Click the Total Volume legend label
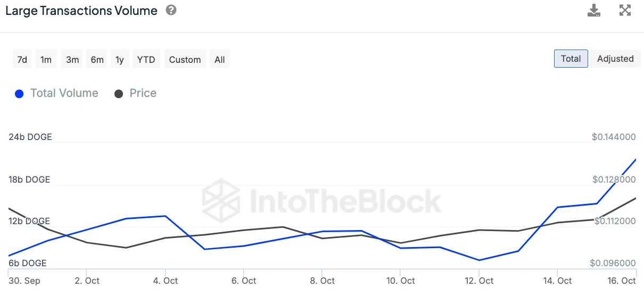644x295 pixels. point(64,93)
